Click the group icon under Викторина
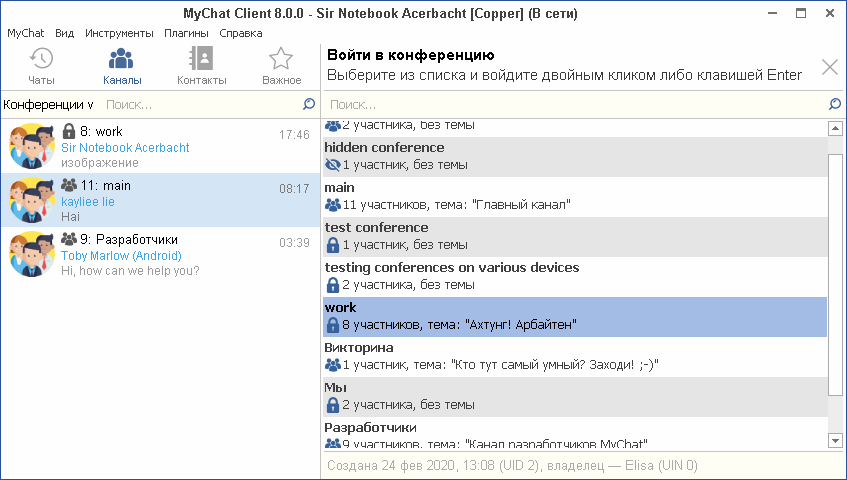This screenshot has height=480, width=847. tap(333, 364)
